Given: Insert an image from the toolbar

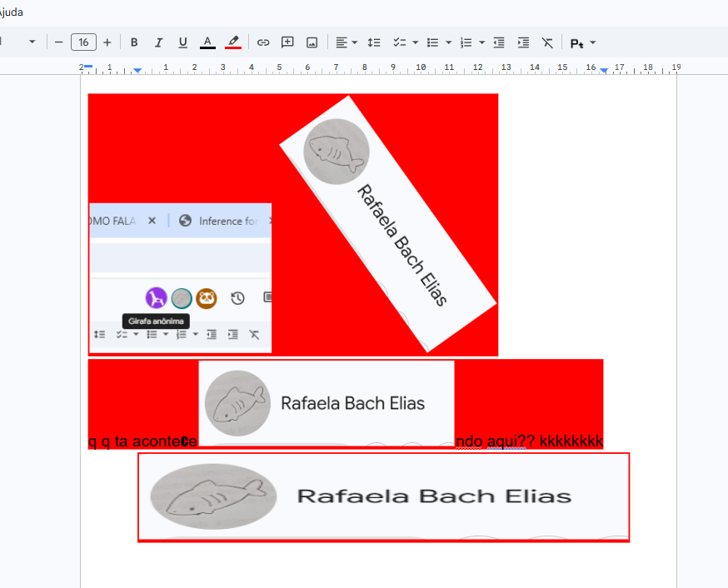Looking at the screenshot, I should point(312,42).
